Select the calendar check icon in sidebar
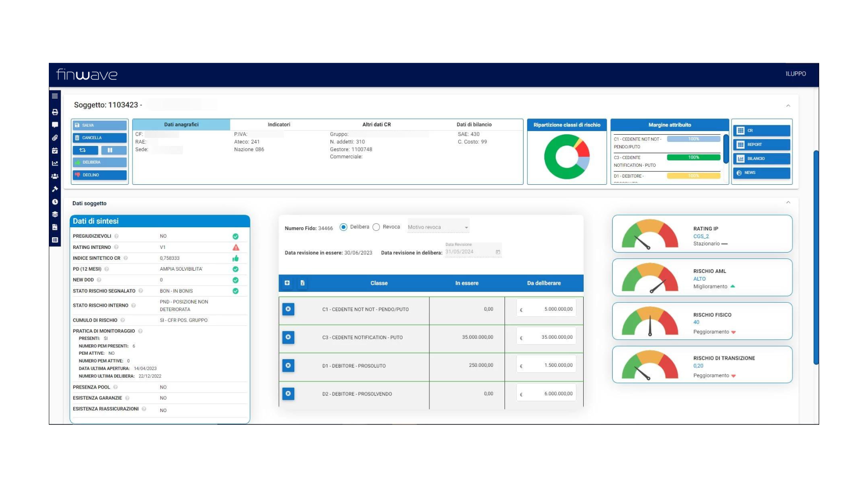The image size is (868, 488). pos(55,150)
